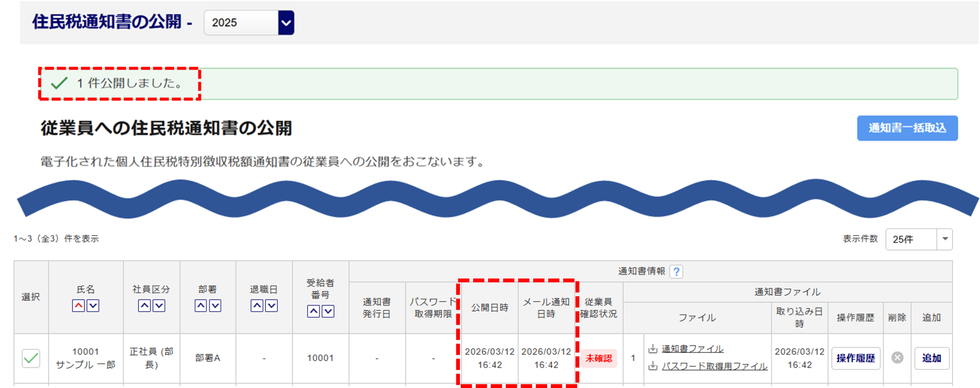Image resolution: width=980 pixels, height=388 pixels.
Task: Expand the 表示件数 25件 dropdown
Action: coord(944,239)
